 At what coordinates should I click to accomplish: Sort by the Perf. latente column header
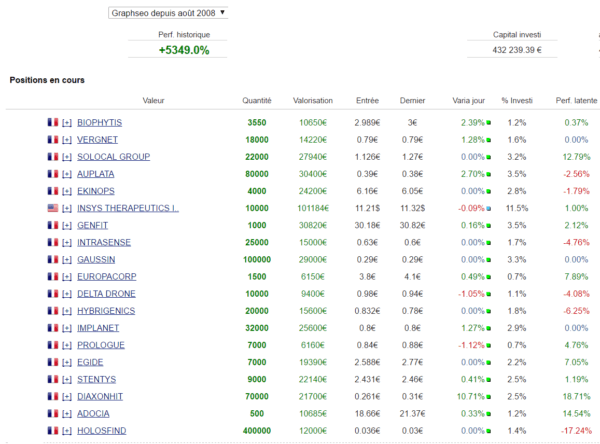[x=576, y=100]
